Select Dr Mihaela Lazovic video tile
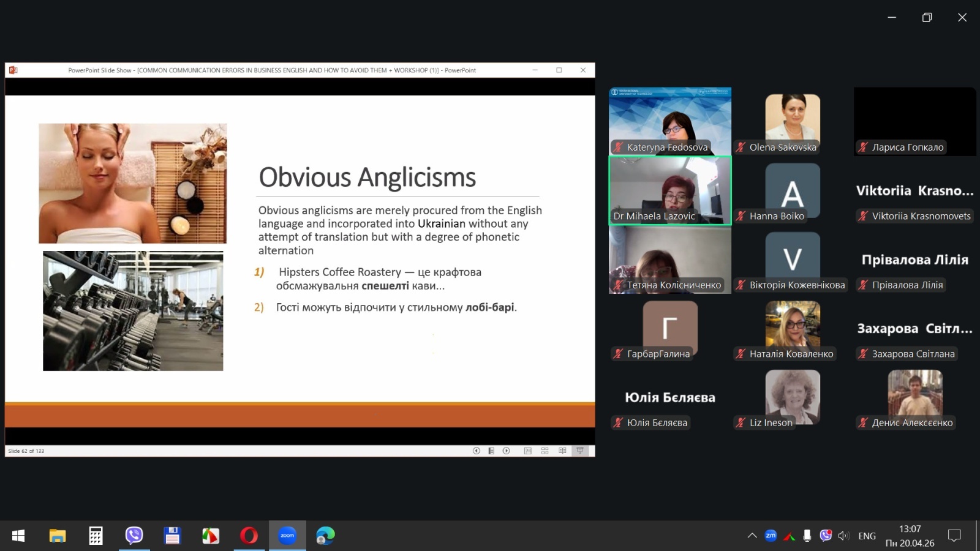This screenshot has height=551, width=980. (x=669, y=190)
